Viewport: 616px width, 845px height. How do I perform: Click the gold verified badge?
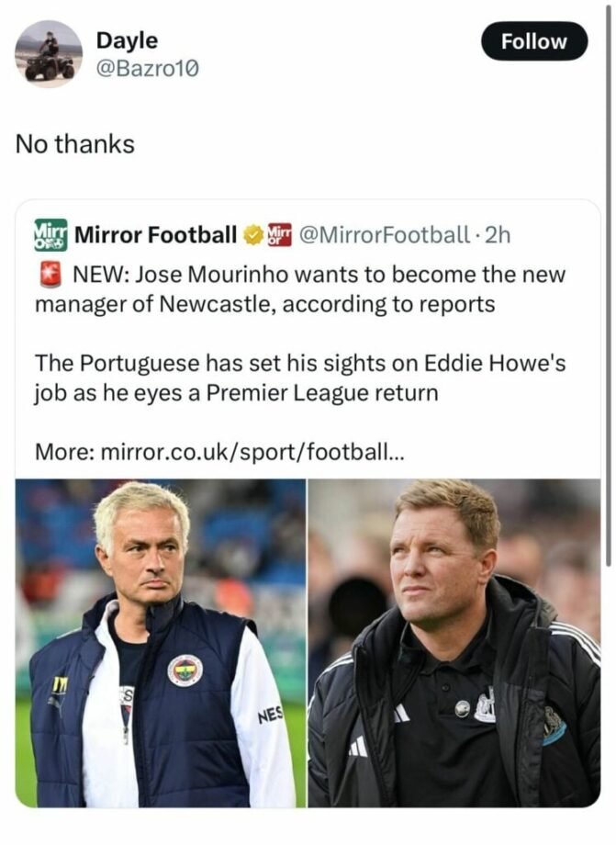pos(252,236)
